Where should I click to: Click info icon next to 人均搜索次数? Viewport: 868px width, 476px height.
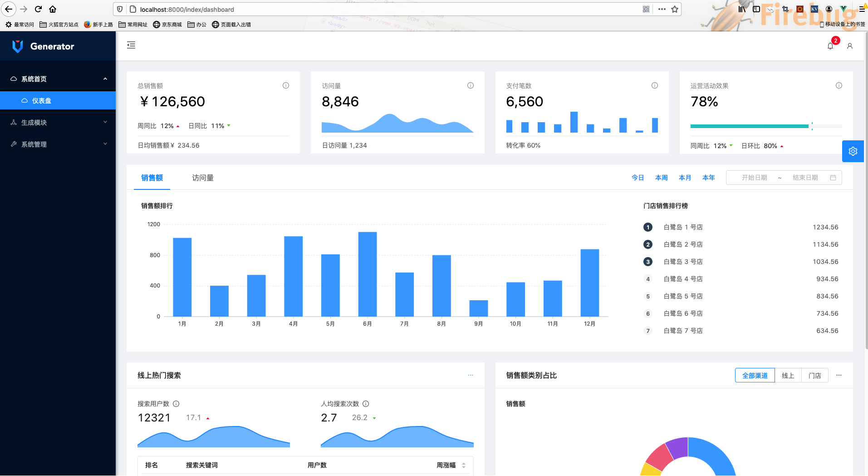point(366,404)
